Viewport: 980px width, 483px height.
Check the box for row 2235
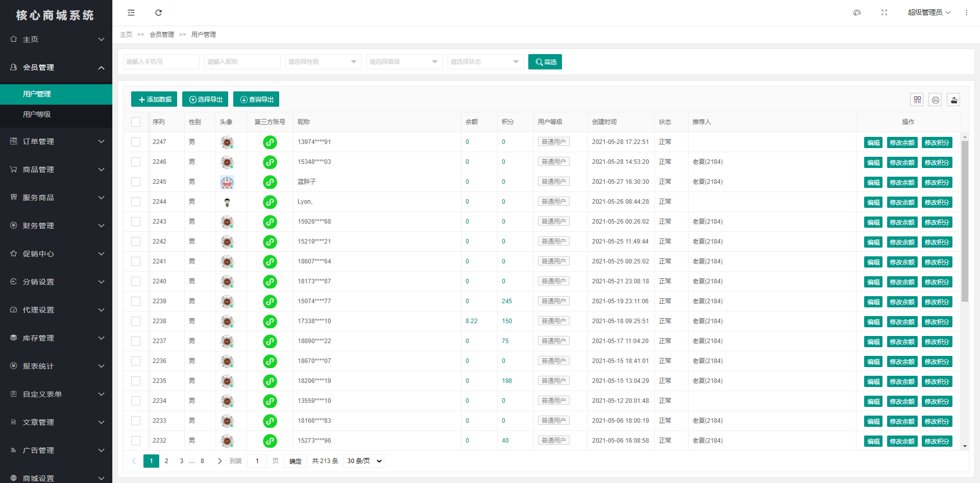pos(136,381)
